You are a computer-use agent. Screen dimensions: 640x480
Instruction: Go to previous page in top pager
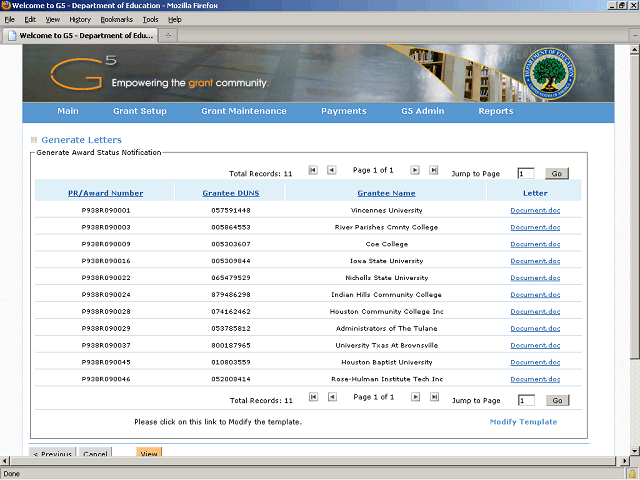[x=332, y=170]
